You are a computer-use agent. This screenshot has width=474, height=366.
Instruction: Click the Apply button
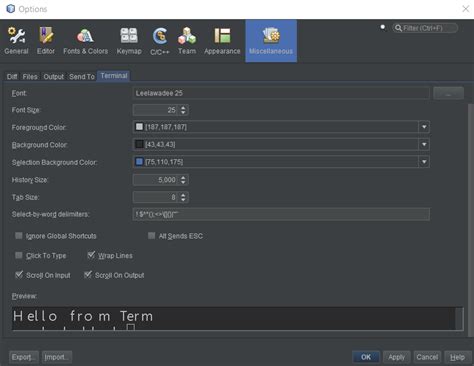pos(396,357)
